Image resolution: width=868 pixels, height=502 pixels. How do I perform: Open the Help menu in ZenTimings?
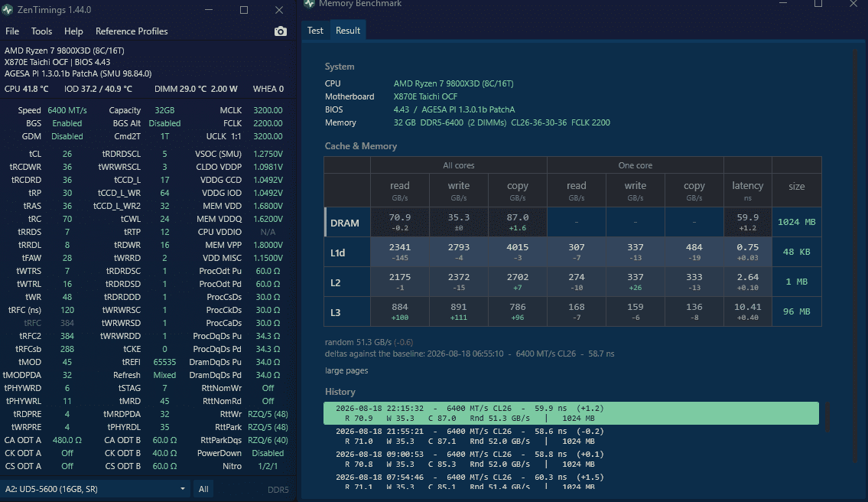coord(73,31)
